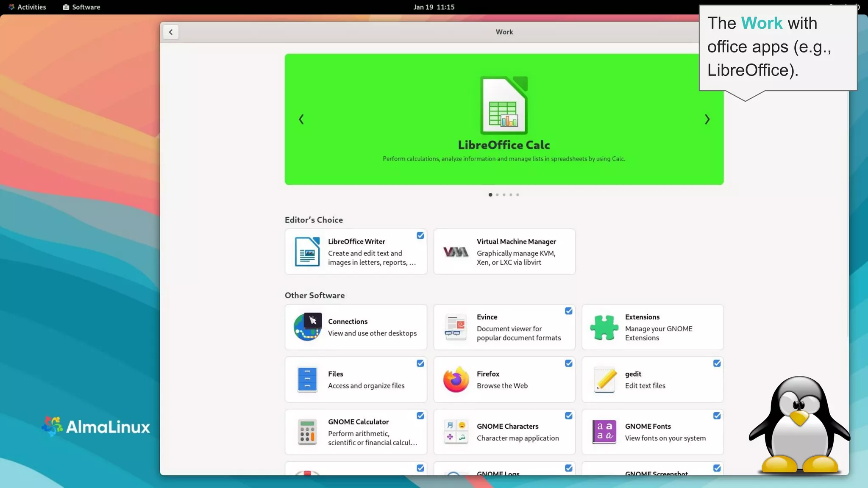Click the GNOME Calculator title text

(x=358, y=422)
